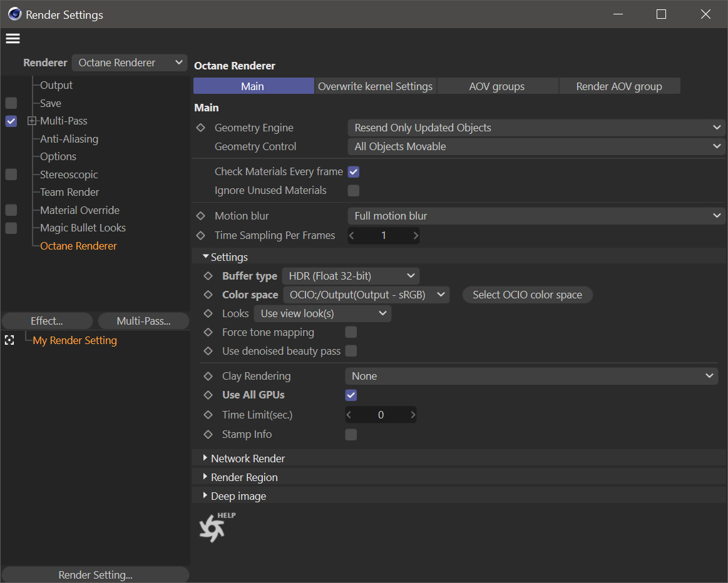Click Select OCIO color space button
This screenshot has width=728, height=583.
[527, 295]
